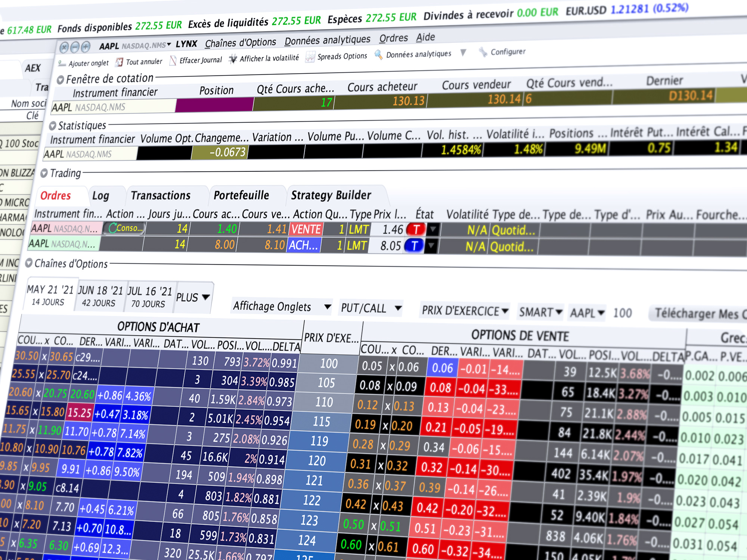747x560 pixels.
Task: Open the PUT/CALL dropdown
Action: pos(371,308)
